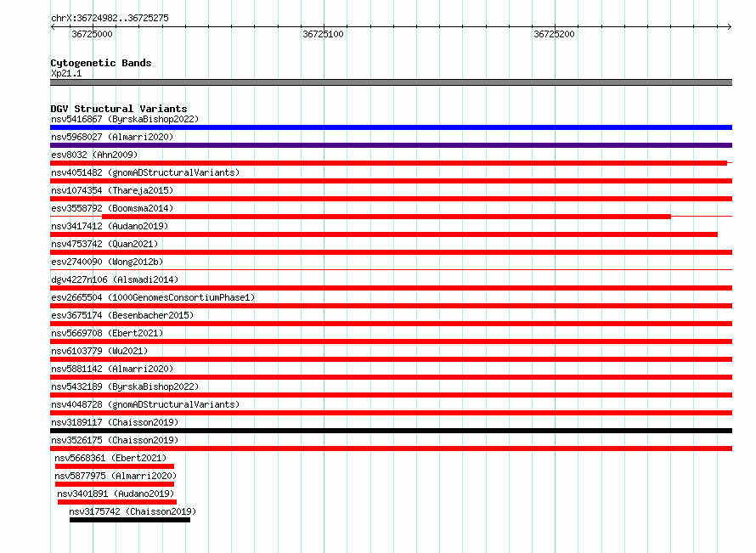Click the red bar under nsv4051482
Image resolution: width=756 pixels, height=553 pixels.
[x=391, y=181]
